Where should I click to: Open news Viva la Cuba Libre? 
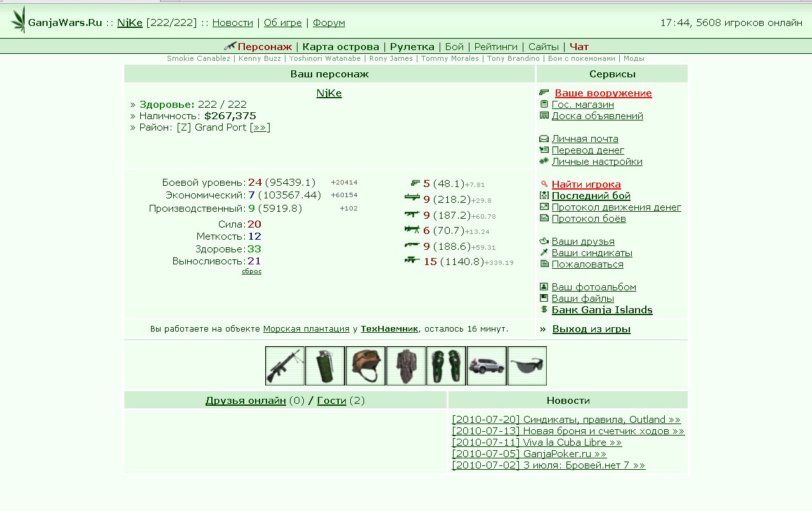537,443
